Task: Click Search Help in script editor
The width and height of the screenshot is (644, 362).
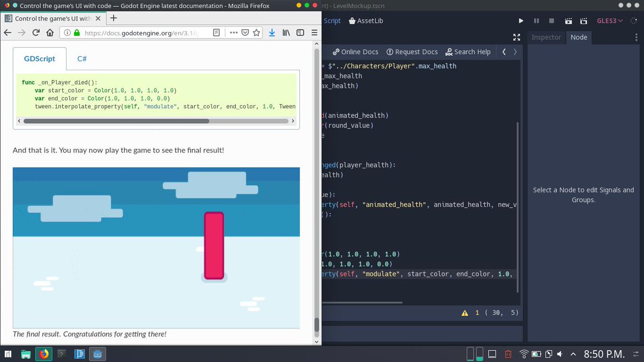Action: [x=467, y=52]
